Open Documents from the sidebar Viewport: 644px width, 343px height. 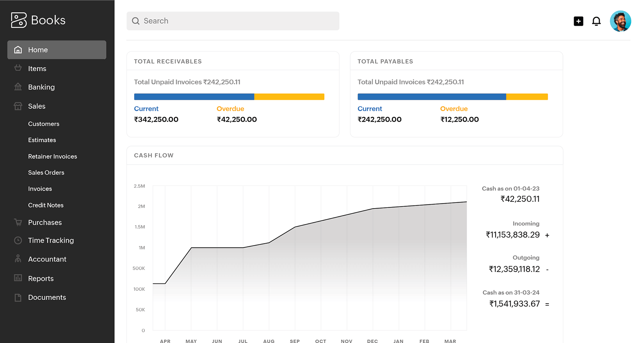pos(47,297)
